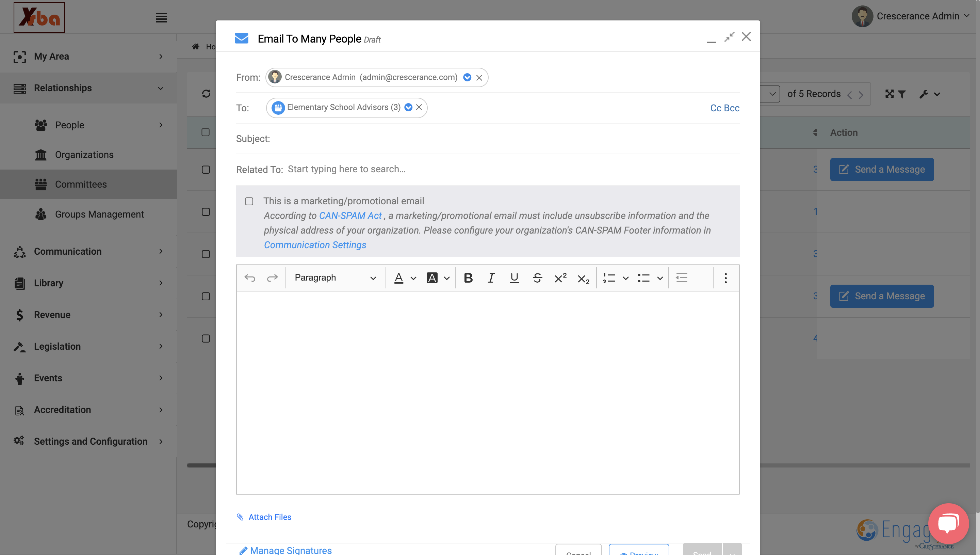The height and width of the screenshot is (555, 980).
Task: Click the filter funnel icon
Action: pyautogui.click(x=901, y=94)
